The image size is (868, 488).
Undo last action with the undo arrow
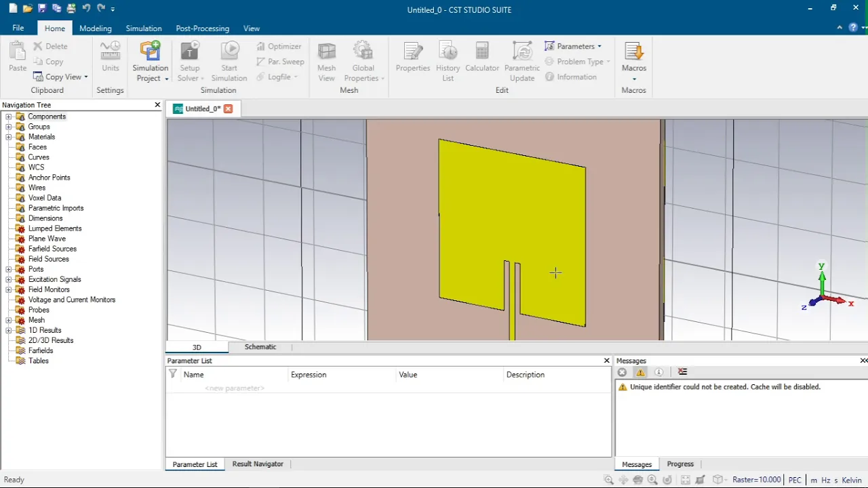click(86, 9)
